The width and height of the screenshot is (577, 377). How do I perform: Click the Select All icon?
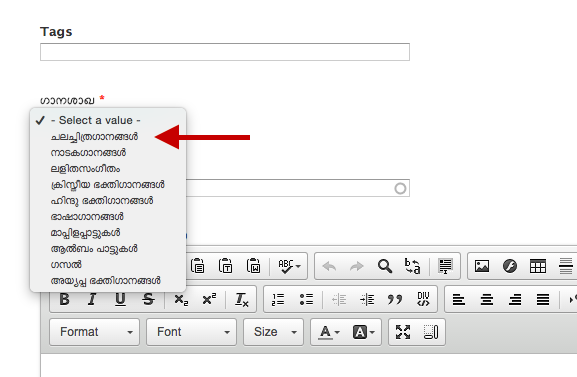click(x=445, y=266)
